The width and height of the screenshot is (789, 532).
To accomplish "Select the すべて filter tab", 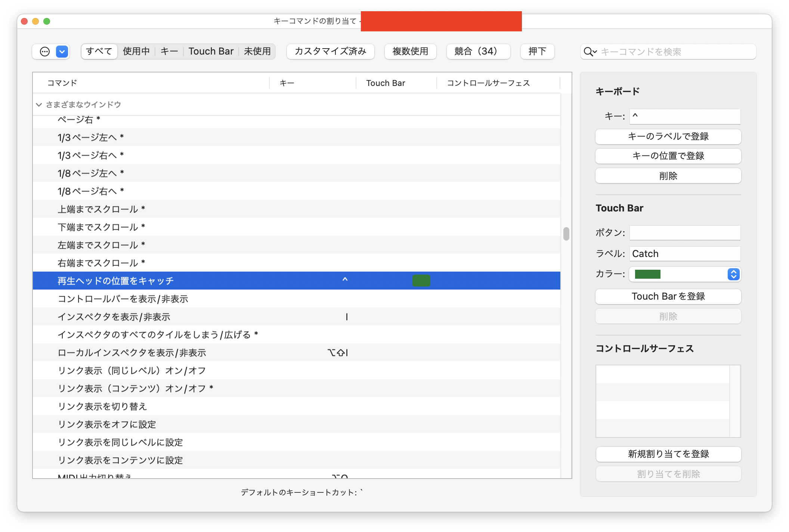I will coord(99,51).
